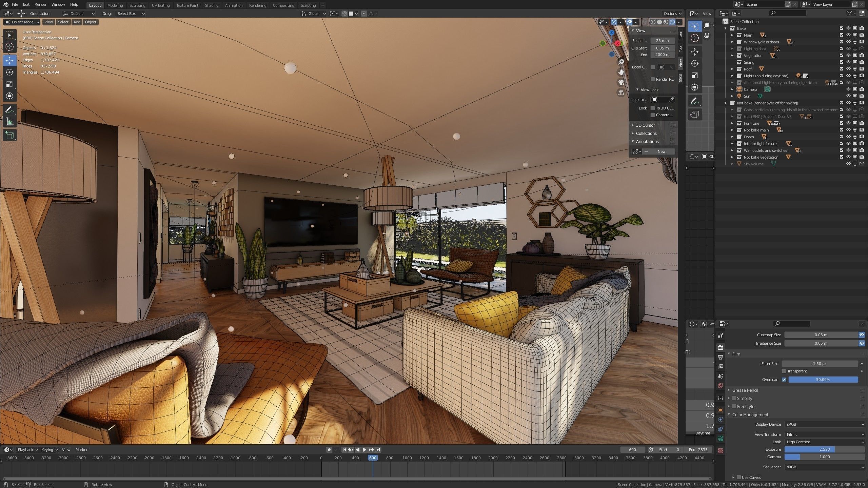The image size is (868, 488).
Task: Open the Orientation Default dropdown
Action: pyautogui.click(x=79, y=14)
